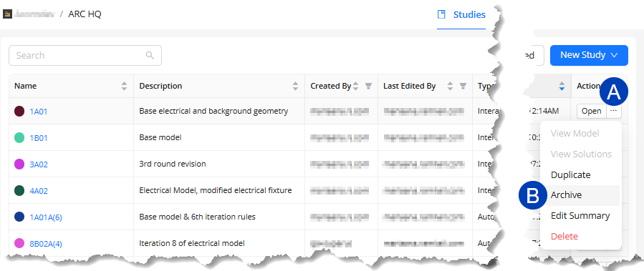Sort by Created By column arrows

tap(356, 86)
